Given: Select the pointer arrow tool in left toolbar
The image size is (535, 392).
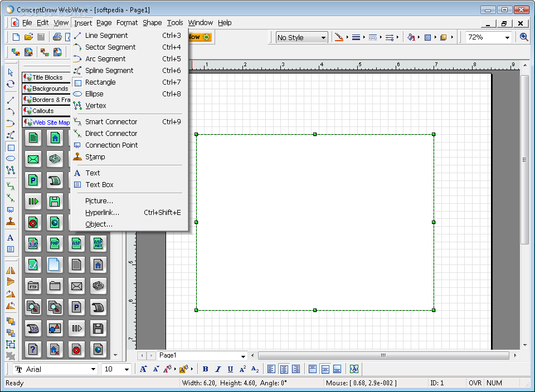Looking at the screenshot, I should tap(10, 72).
